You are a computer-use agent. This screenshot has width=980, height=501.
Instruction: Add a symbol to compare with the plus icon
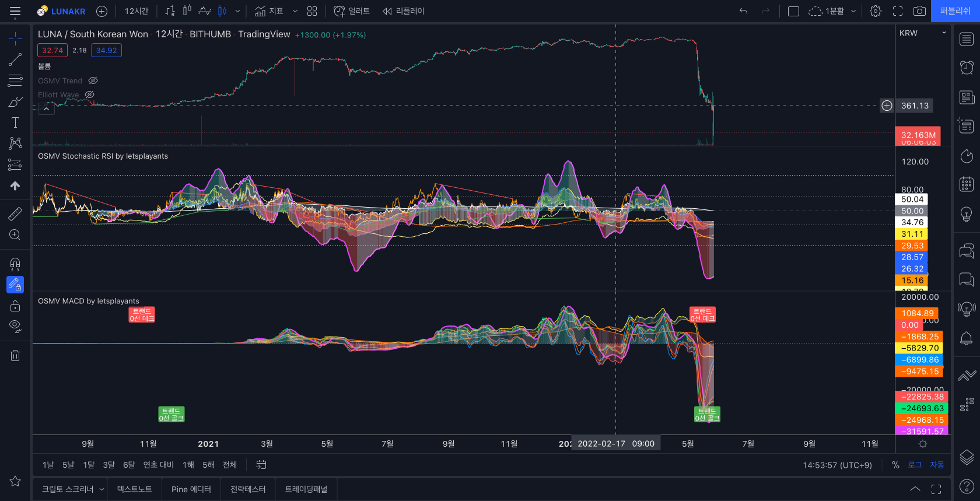click(101, 11)
